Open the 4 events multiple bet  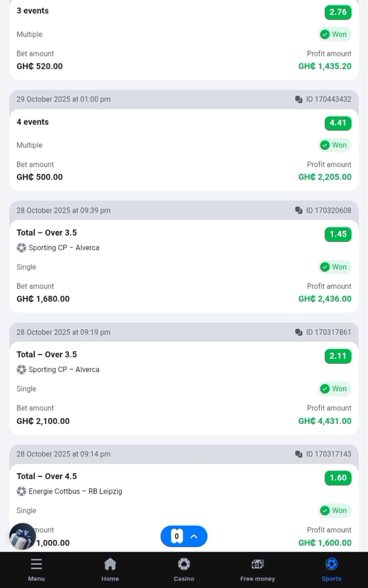pyautogui.click(x=33, y=122)
